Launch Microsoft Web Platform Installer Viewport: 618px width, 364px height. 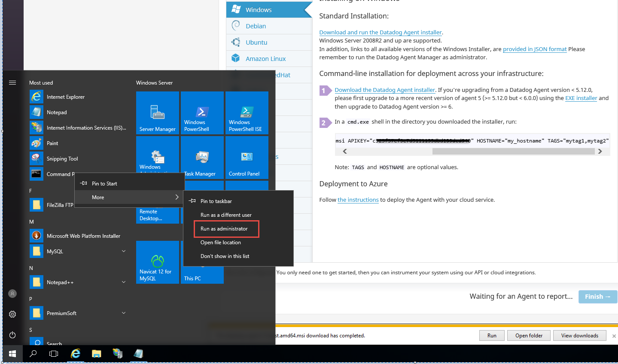[x=77, y=236]
